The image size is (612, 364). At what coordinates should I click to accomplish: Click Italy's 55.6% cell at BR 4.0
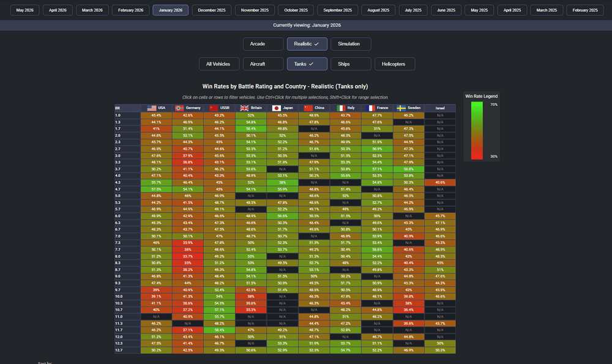(345, 176)
